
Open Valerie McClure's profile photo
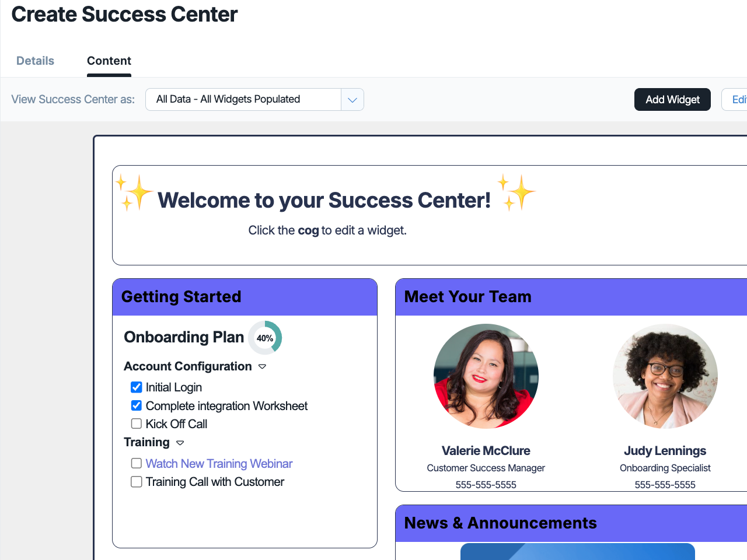[x=486, y=376]
